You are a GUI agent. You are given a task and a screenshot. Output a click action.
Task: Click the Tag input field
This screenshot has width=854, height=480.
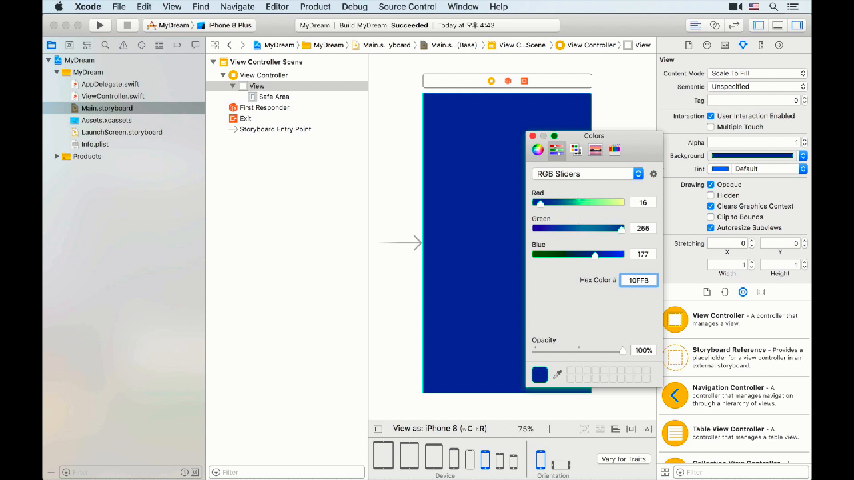pos(754,100)
